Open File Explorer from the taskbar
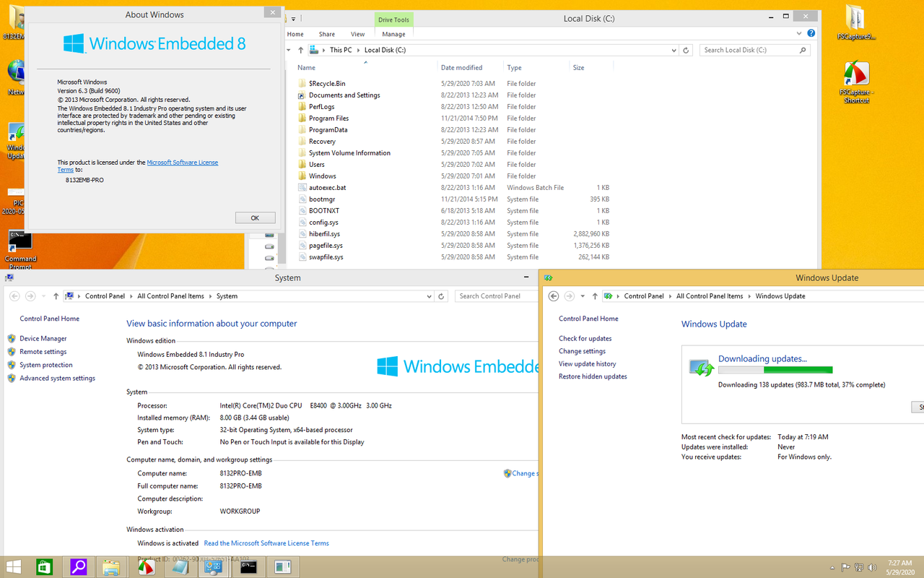 click(110, 567)
